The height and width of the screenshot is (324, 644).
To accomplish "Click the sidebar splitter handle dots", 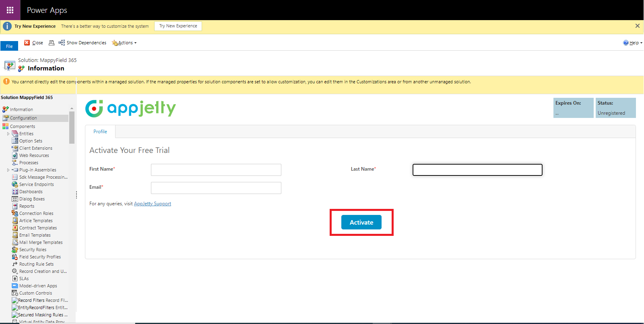I will [76, 195].
